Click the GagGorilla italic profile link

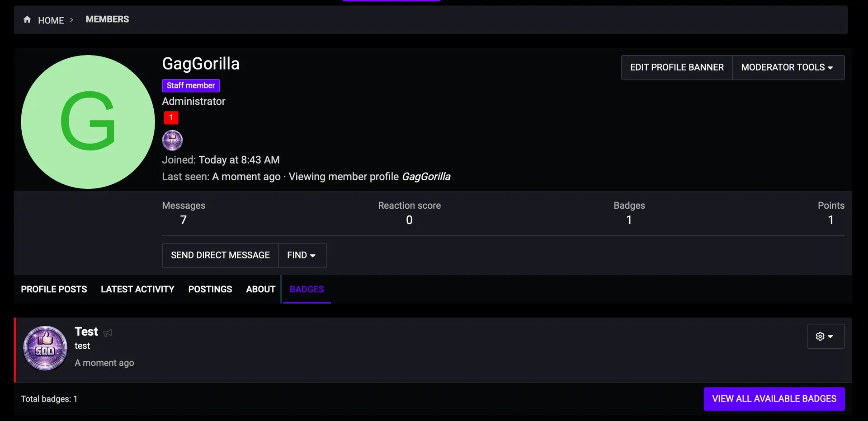pos(426,177)
